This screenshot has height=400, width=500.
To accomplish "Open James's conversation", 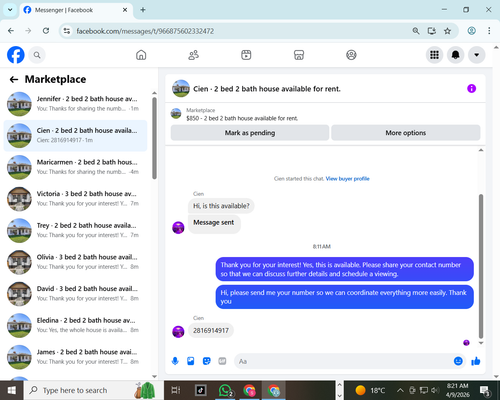I will tap(75, 357).
